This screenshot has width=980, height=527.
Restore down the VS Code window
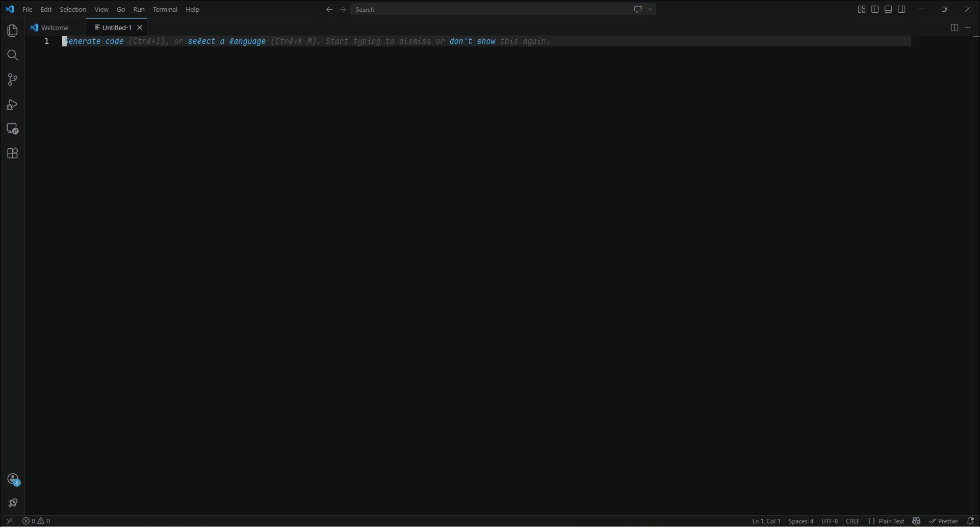(944, 9)
